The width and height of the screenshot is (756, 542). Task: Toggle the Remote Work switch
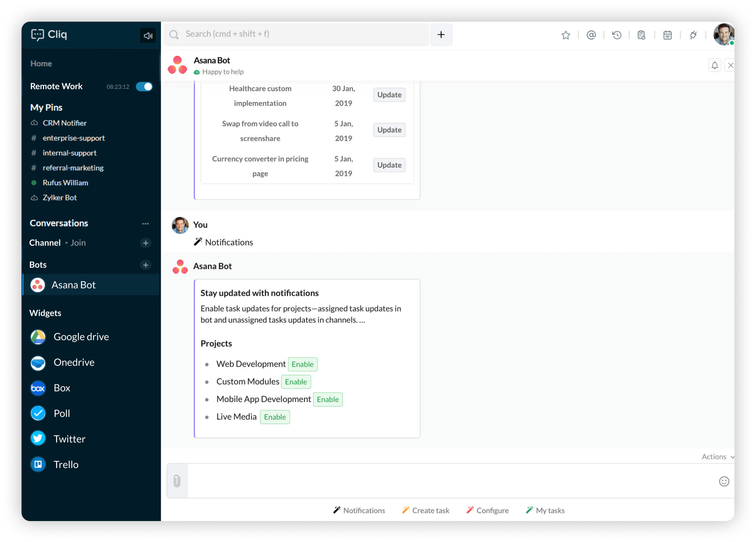tap(144, 87)
